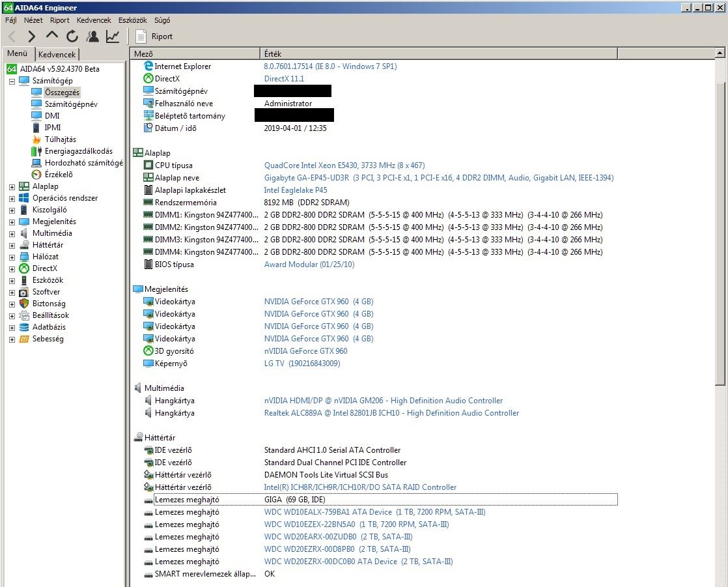Click the Túlhajtás flame icon
The image size is (728, 587).
click(x=36, y=139)
